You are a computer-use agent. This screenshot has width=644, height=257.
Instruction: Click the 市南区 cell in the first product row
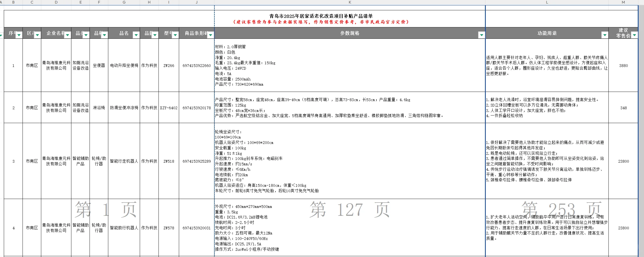[x=32, y=65]
